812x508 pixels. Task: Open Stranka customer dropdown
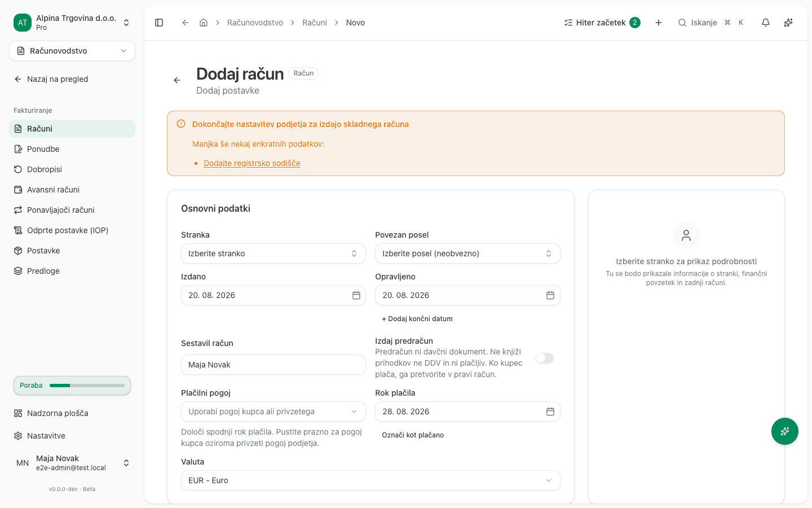click(273, 253)
